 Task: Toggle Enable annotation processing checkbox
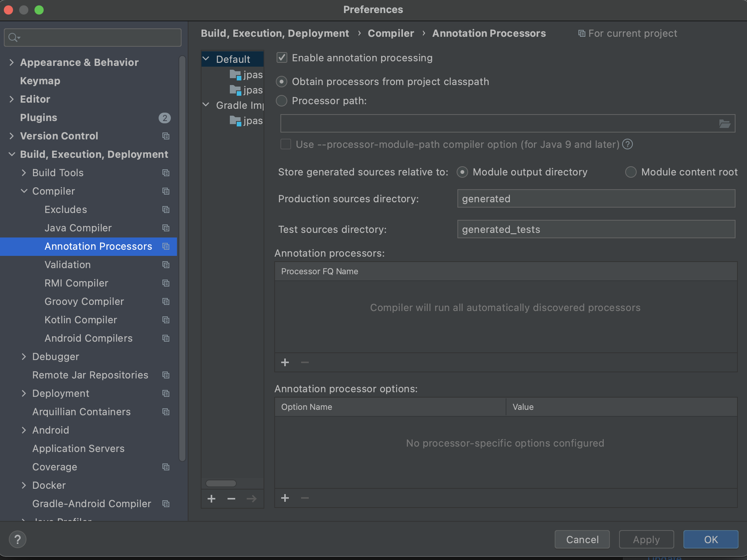282,58
